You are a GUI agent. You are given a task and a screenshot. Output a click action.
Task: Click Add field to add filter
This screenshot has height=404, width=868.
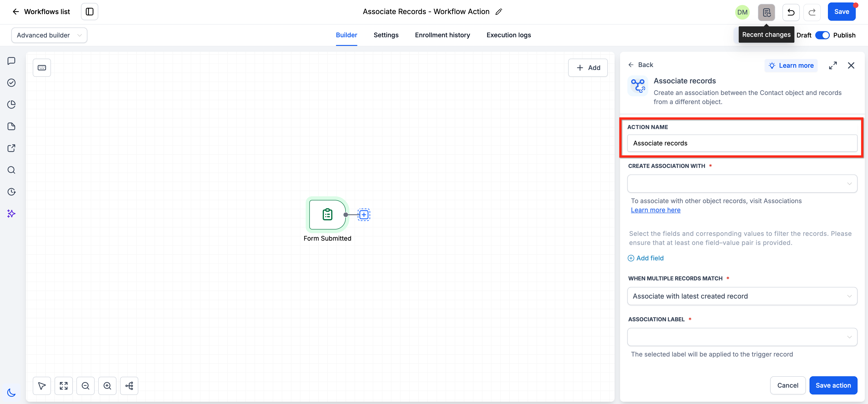(x=646, y=258)
